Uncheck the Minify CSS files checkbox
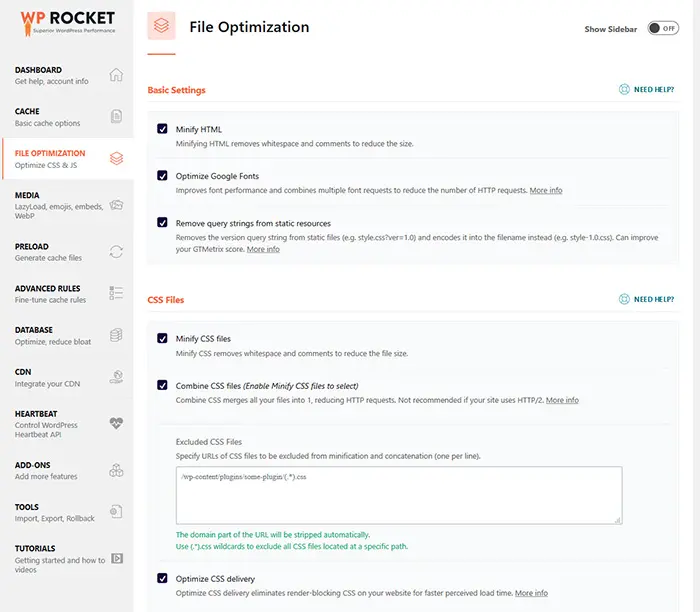Viewport: 700px width, 612px height. (162, 338)
